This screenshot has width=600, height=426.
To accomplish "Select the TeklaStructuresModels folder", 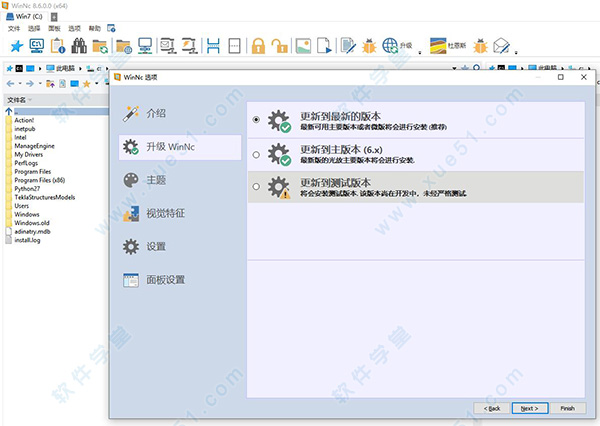I will (45, 197).
